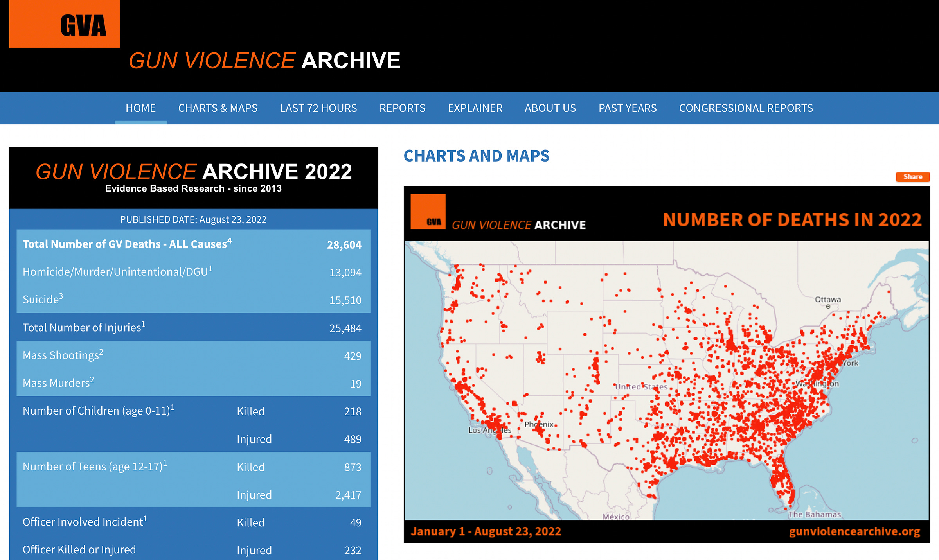Screen dimensions: 939x560
Task: Click Number of Teens (age 12-17) label
Action: click(95, 466)
